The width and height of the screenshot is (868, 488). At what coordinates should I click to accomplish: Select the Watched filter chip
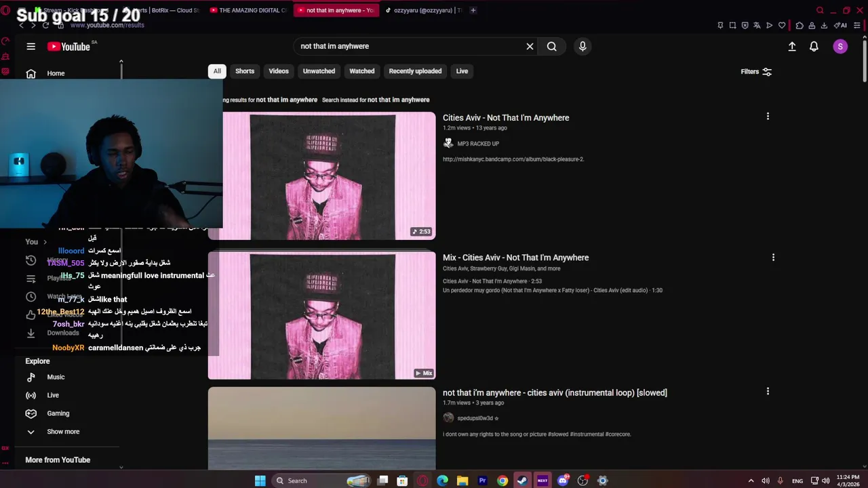(361, 71)
